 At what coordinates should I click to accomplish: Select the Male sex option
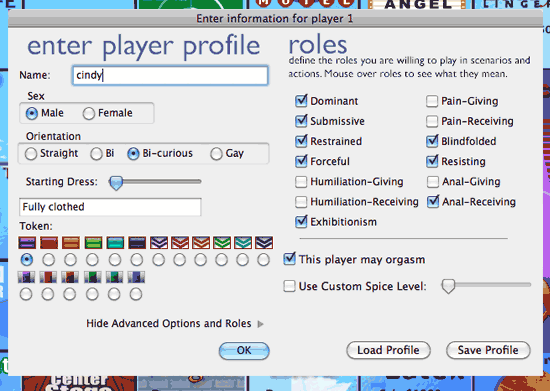coord(32,113)
